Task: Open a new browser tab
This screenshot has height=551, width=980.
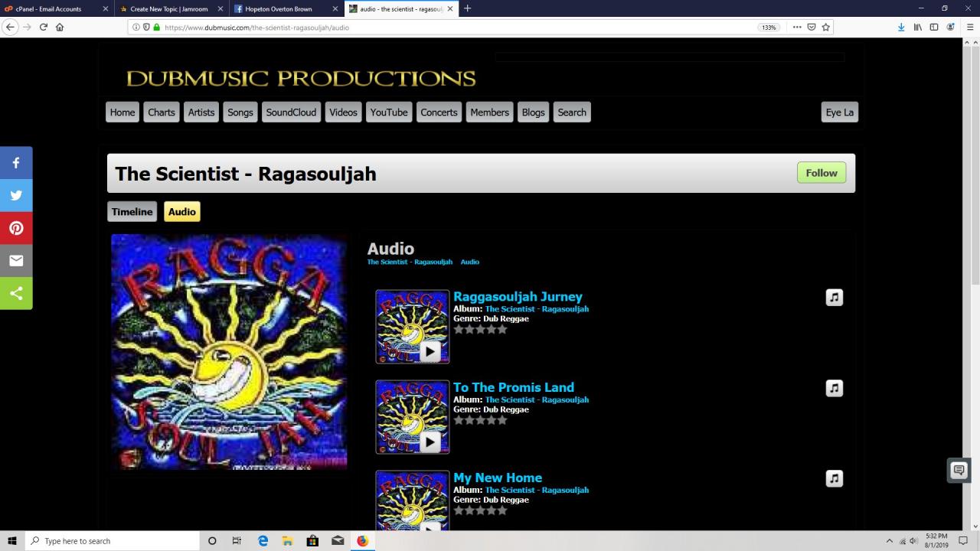Action: pos(467,8)
